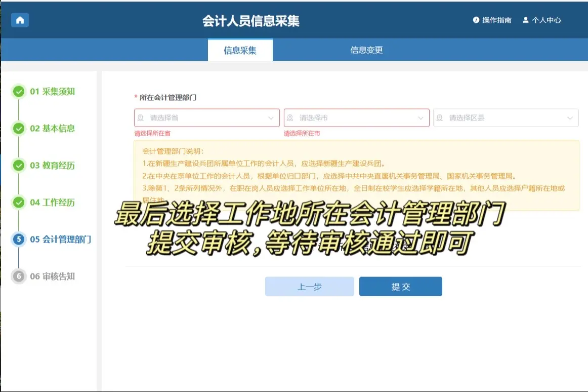Click the green checkmark for 01 采集须知
The image size is (588, 392).
pyautogui.click(x=19, y=92)
